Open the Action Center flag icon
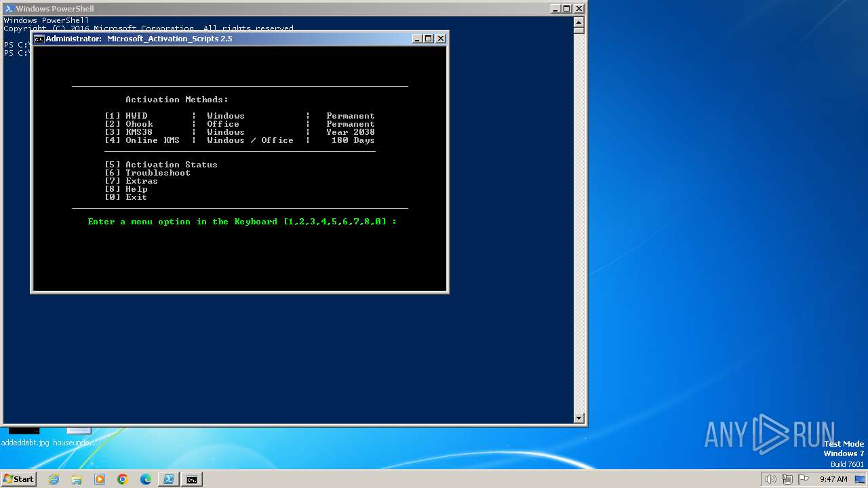 pyautogui.click(x=803, y=479)
